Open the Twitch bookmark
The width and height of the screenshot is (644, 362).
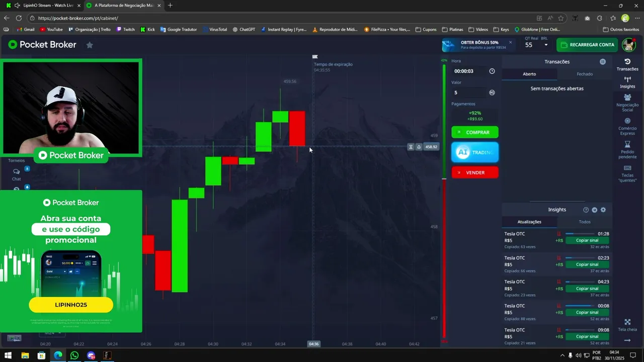coord(126,29)
